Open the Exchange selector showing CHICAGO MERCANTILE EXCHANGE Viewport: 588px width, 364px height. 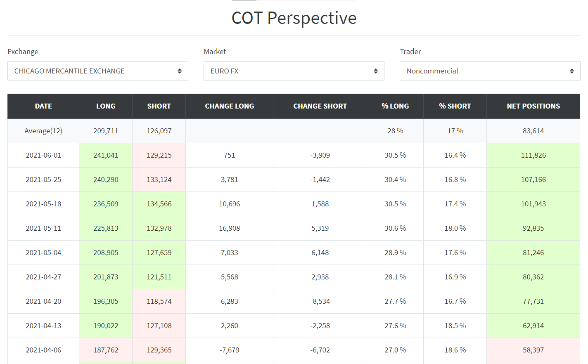coord(98,71)
